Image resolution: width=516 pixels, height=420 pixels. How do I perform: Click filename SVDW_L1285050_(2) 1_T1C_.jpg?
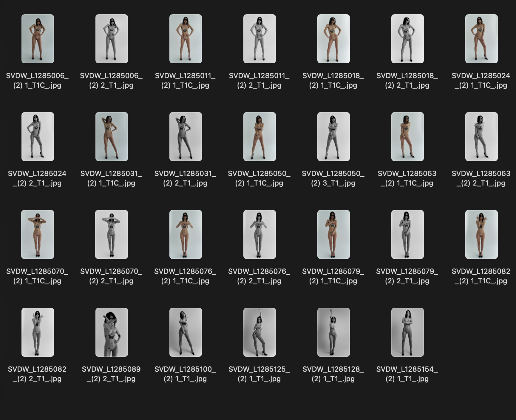259,178
